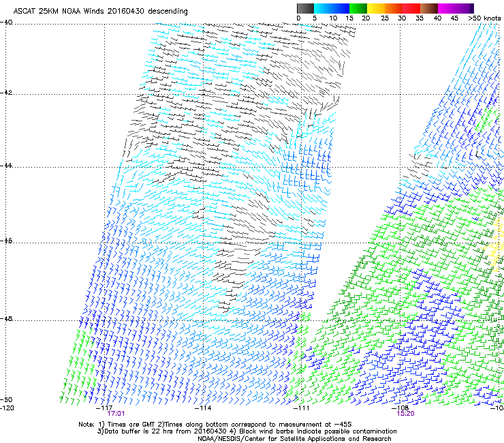The height and width of the screenshot is (443, 504).
Task: Click the 'Data buffer is 22 hrs' note line
Action: [247, 431]
